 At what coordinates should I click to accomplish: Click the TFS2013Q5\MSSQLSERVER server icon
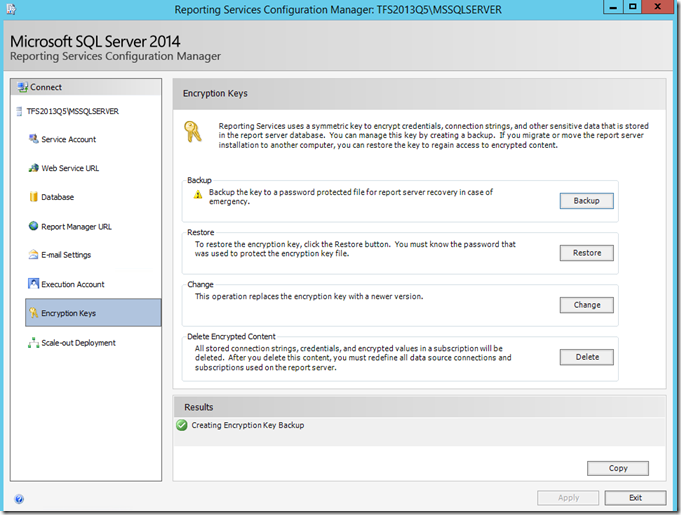pyautogui.click(x=19, y=112)
